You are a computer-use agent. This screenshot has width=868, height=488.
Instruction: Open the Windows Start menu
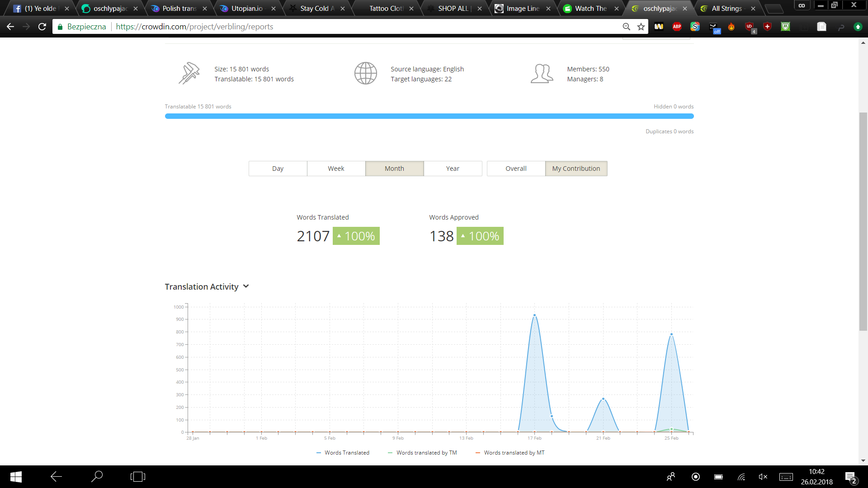pos(16,477)
